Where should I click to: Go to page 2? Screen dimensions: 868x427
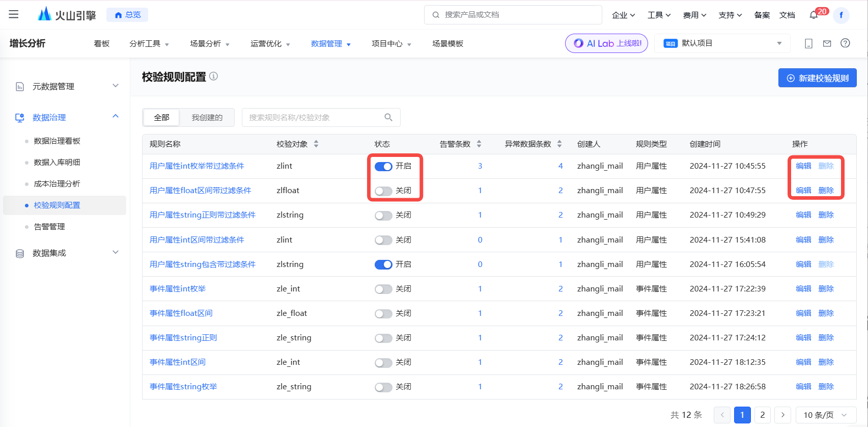[762, 415]
